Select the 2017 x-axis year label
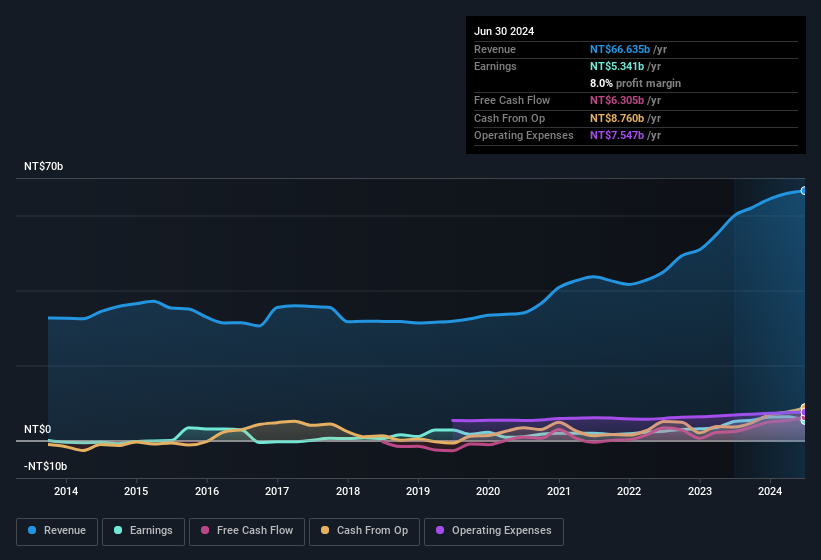Image resolution: width=821 pixels, height=560 pixels. coord(277,491)
